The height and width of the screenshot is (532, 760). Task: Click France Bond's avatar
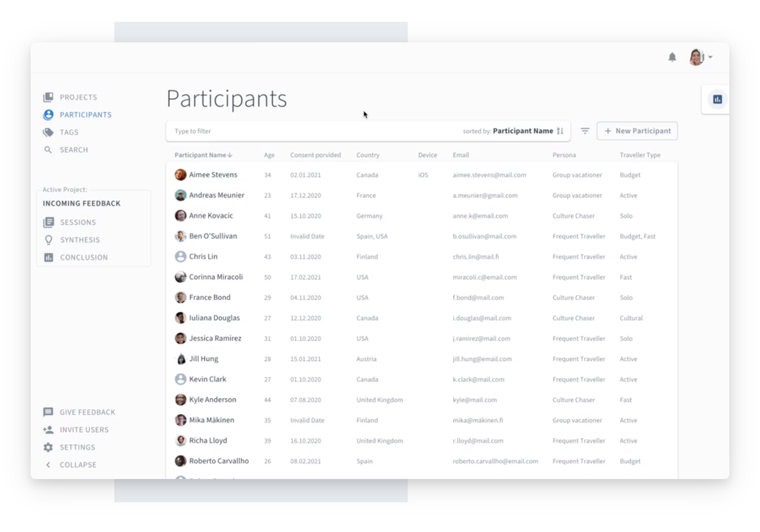coord(181,297)
